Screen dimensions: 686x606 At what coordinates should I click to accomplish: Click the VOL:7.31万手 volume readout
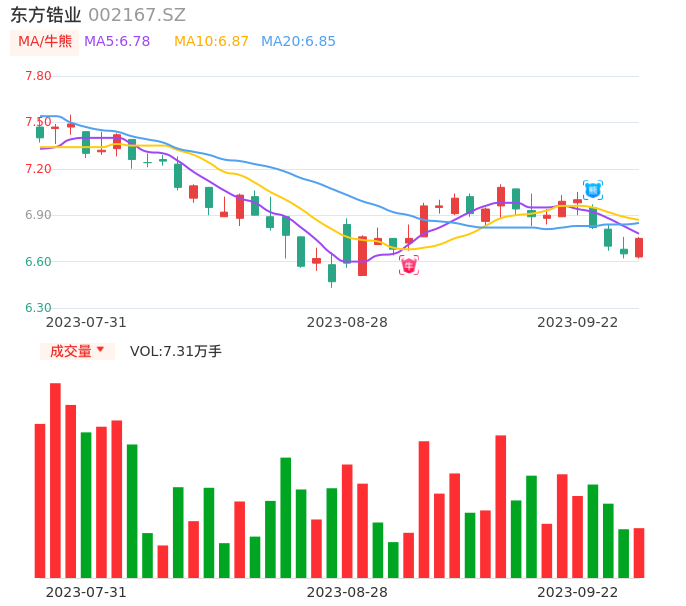pos(176,351)
